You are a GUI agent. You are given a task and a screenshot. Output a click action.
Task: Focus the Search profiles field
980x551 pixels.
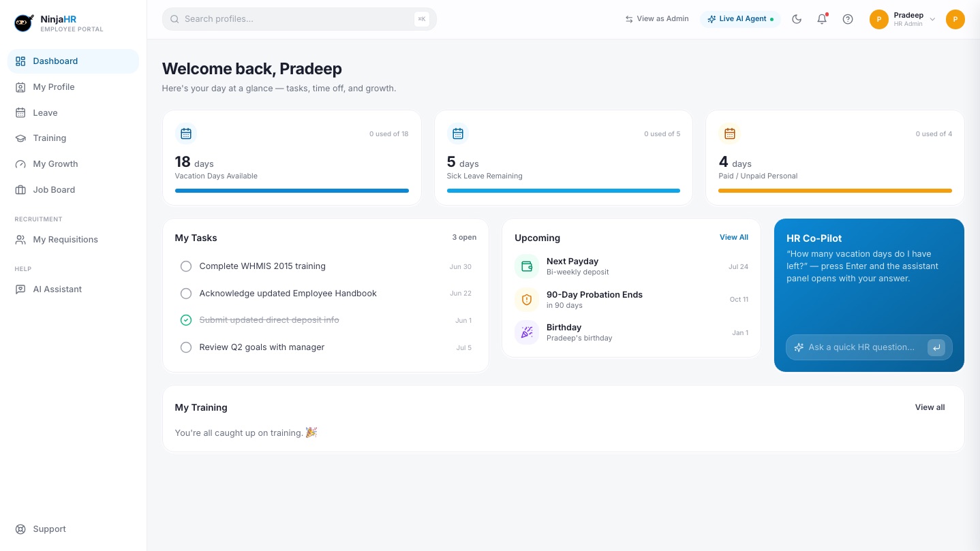click(x=299, y=19)
